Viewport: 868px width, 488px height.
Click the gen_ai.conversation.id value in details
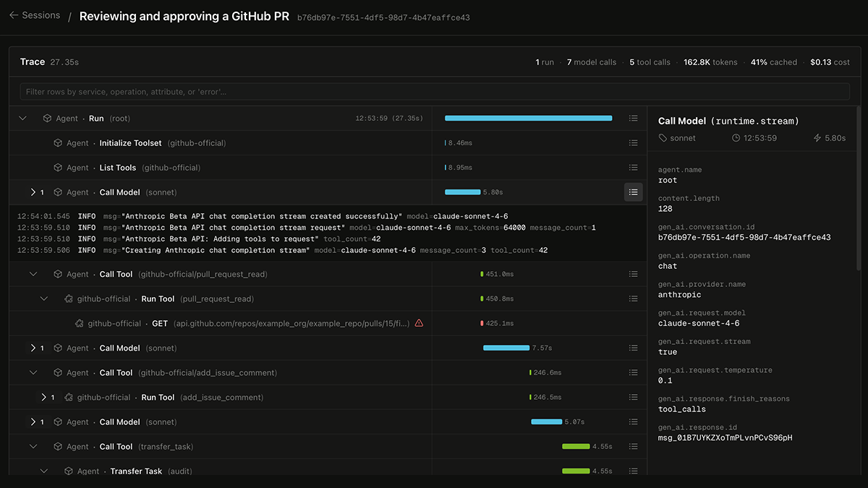point(744,237)
